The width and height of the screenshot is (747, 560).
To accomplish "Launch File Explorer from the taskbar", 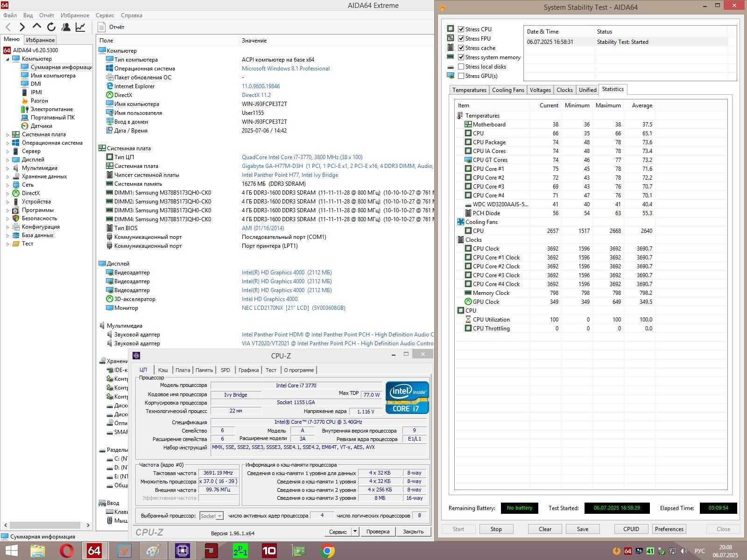I will tap(38, 551).
